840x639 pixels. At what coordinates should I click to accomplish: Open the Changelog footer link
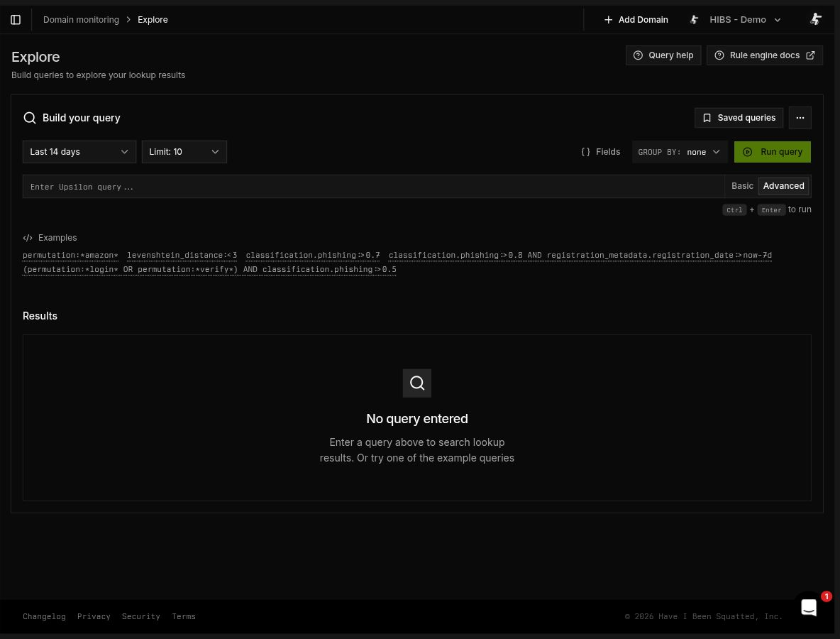(44, 616)
